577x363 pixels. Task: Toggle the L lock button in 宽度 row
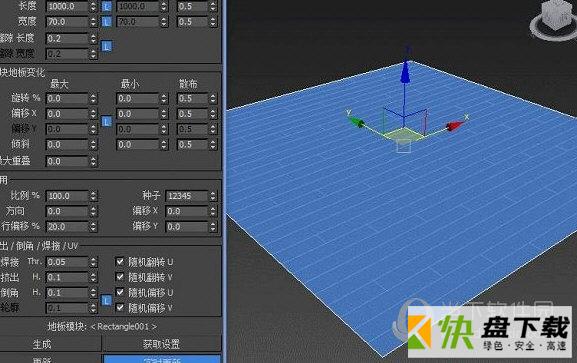(106, 22)
